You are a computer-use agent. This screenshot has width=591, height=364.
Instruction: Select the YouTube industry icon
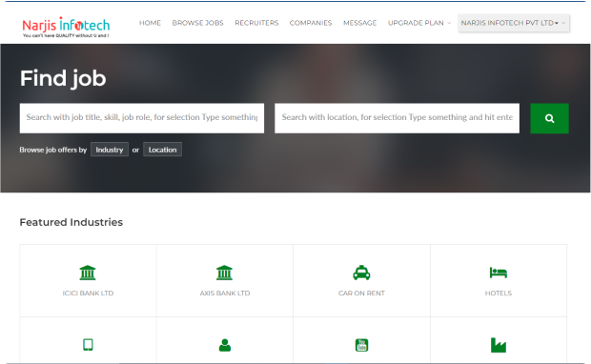362,345
